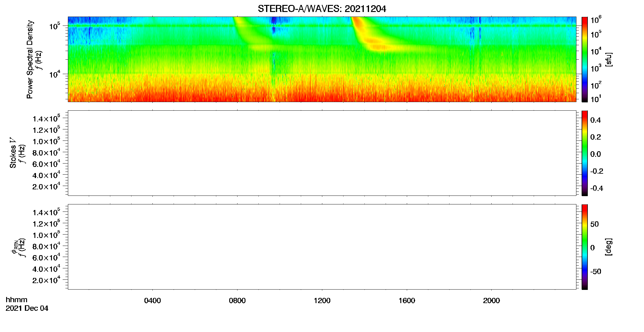Image resolution: width=644 pixels, height=332 pixels.
Task: Click the "0400" time tick label
Action: pos(152,301)
